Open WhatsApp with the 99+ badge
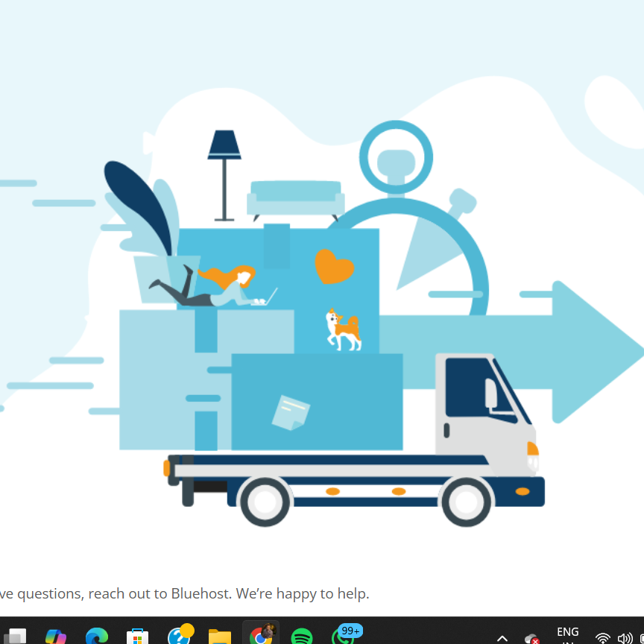Screen dimensions: 644x644 (x=346, y=634)
